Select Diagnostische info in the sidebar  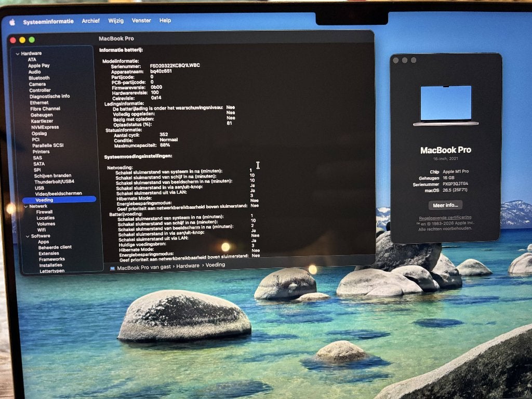coord(49,96)
